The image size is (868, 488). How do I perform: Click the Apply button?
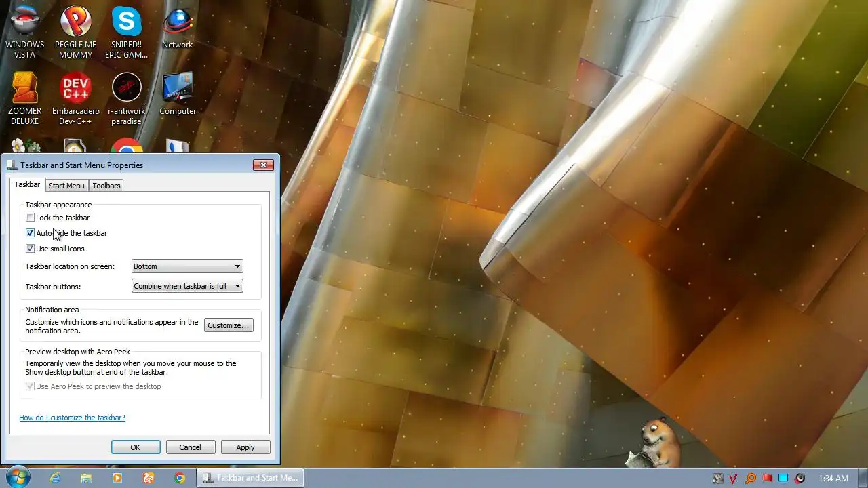click(245, 447)
